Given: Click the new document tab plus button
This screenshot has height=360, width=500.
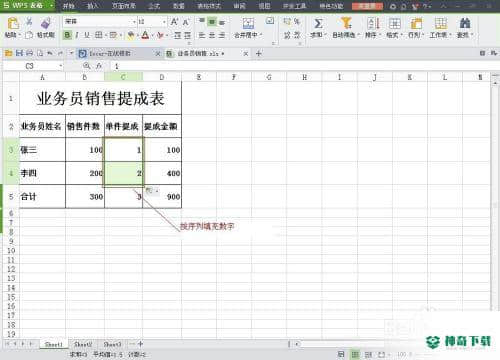Looking at the screenshot, I should [x=259, y=53].
